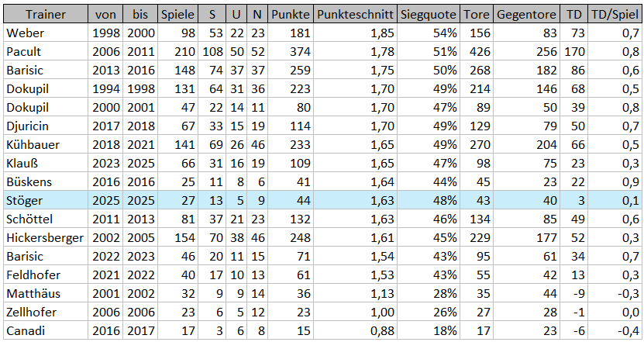644x342 pixels.
Task: Click the Weber trainer cell
Action: (44, 33)
